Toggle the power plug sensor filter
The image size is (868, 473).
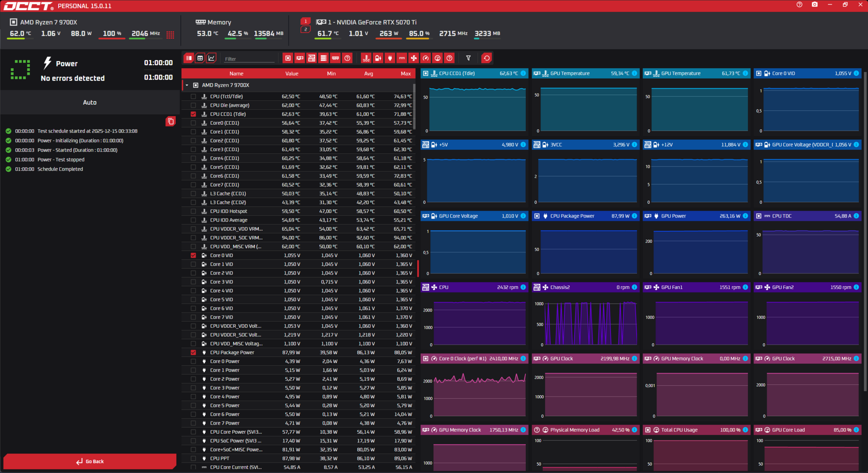pyautogui.click(x=390, y=58)
